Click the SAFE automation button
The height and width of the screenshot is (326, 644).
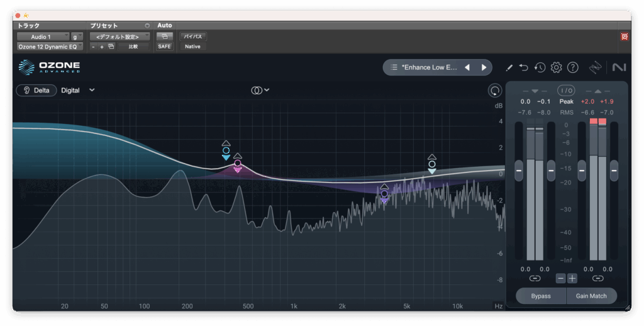pos(164,47)
